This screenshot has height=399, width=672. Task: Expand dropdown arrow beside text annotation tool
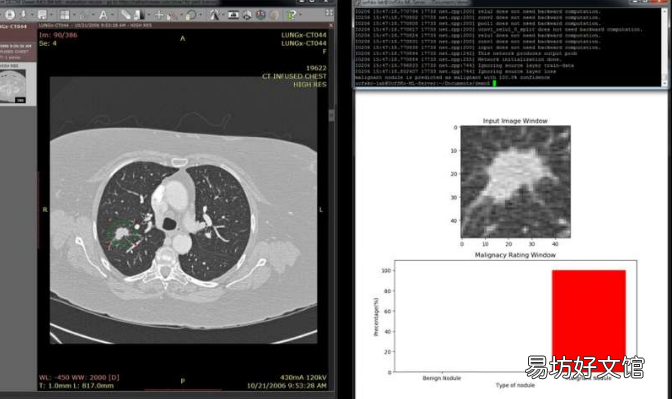(112, 15)
